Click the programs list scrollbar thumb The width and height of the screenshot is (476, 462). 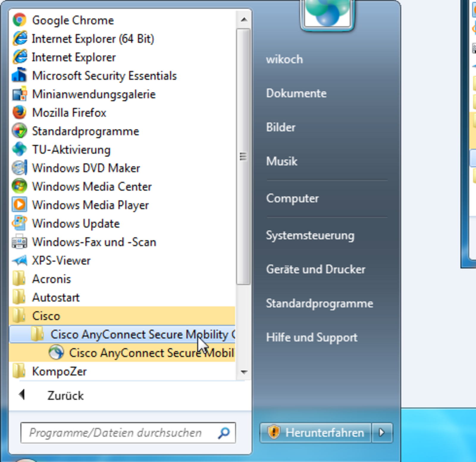pos(243,157)
